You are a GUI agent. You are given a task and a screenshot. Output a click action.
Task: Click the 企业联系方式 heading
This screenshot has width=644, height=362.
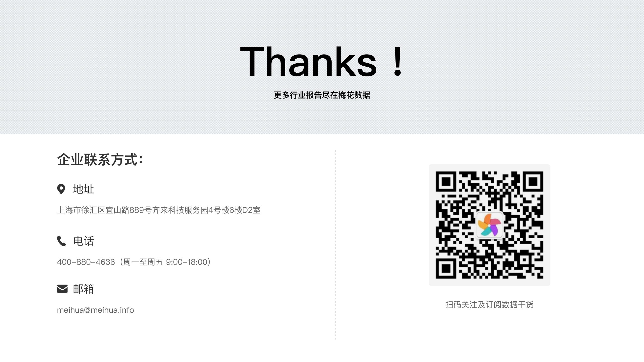click(100, 160)
